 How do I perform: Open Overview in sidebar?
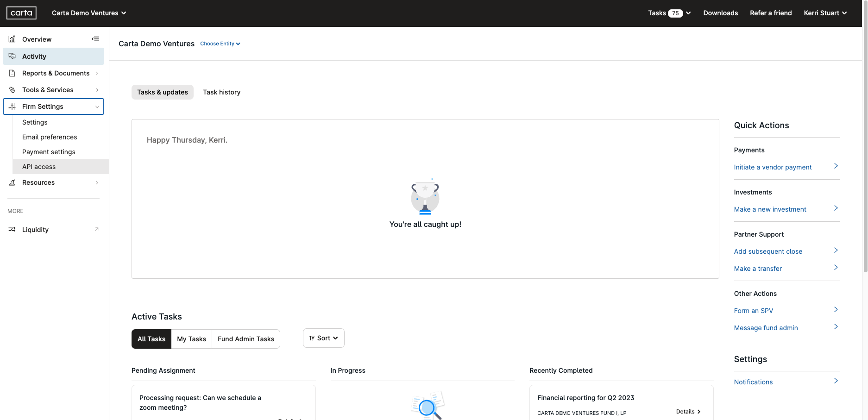[x=37, y=39]
